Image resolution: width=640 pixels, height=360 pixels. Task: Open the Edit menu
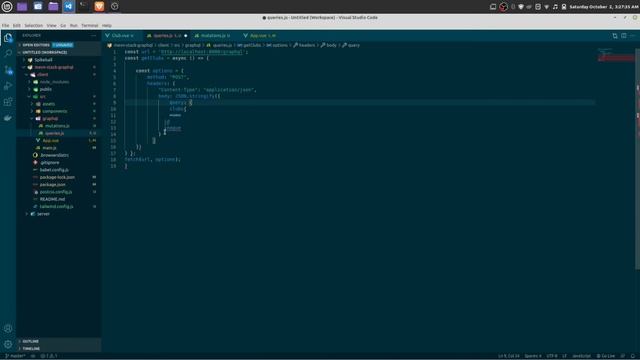16,25
